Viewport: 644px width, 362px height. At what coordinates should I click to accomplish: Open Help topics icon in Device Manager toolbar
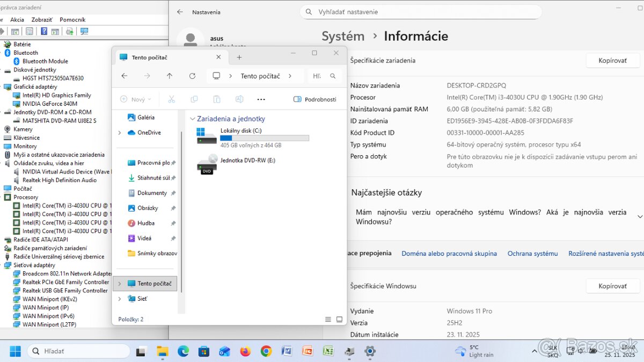coord(43,31)
